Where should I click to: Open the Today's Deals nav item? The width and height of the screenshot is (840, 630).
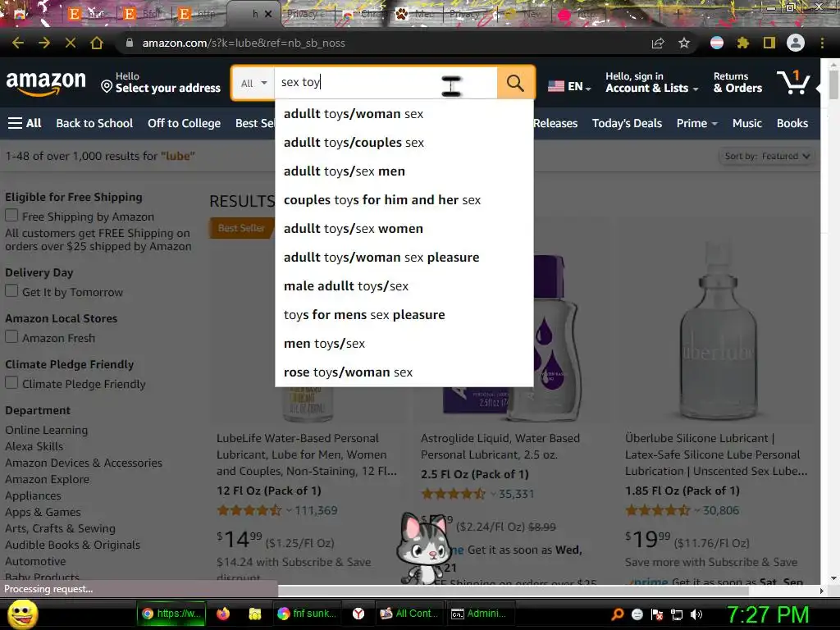point(627,123)
